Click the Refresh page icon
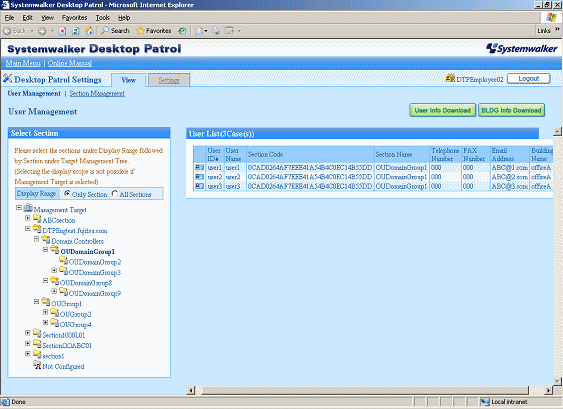 pyautogui.click(x=76, y=31)
